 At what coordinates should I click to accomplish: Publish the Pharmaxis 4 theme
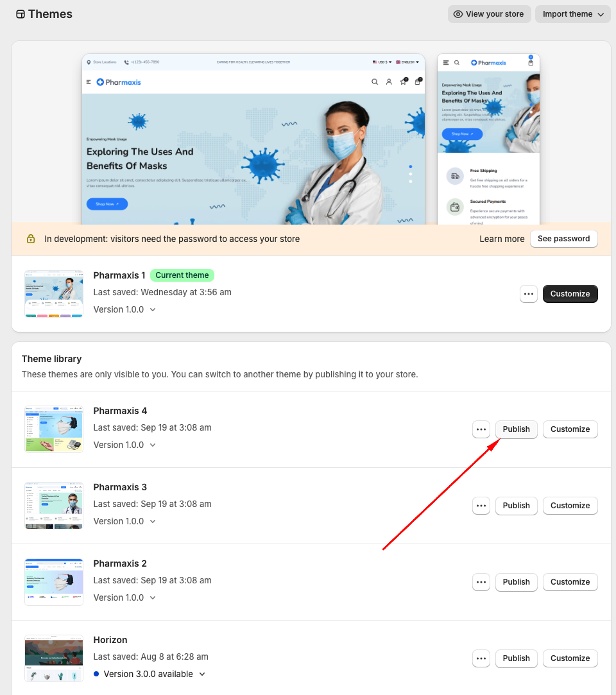[x=516, y=429]
